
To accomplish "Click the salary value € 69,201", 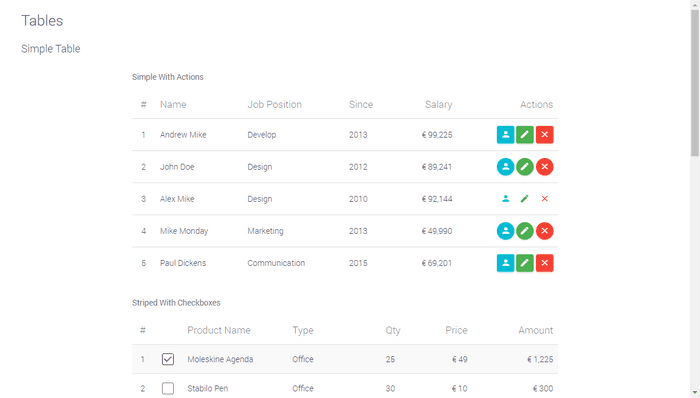I will click(x=437, y=263).
